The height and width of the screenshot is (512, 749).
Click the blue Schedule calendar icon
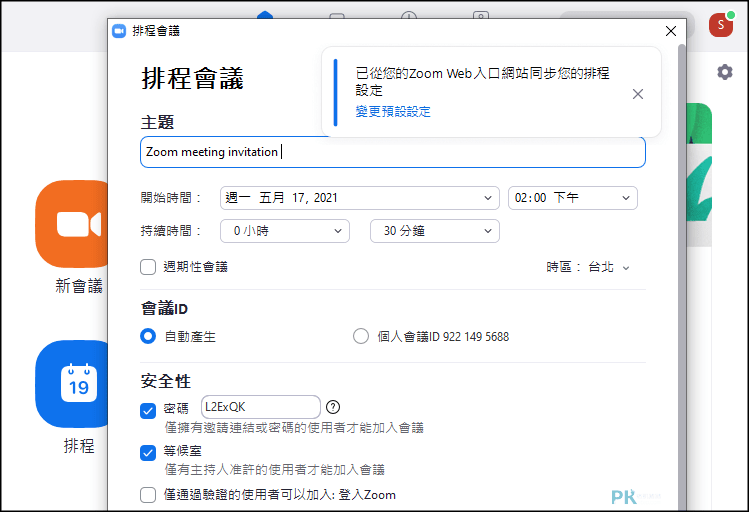click(72, 384)
